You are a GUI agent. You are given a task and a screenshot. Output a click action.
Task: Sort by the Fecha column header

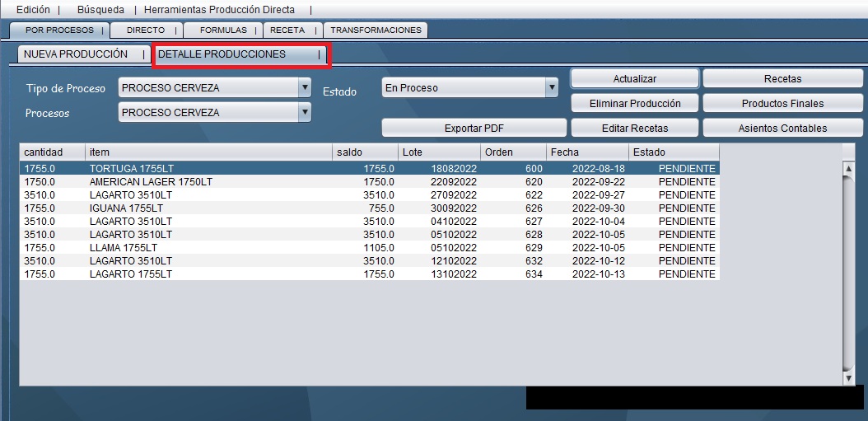click(587, 152)
